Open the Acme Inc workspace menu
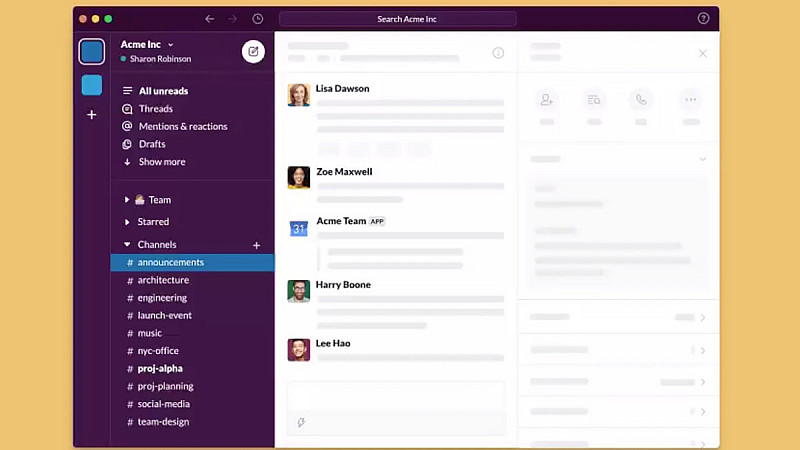 pos(147,44)
